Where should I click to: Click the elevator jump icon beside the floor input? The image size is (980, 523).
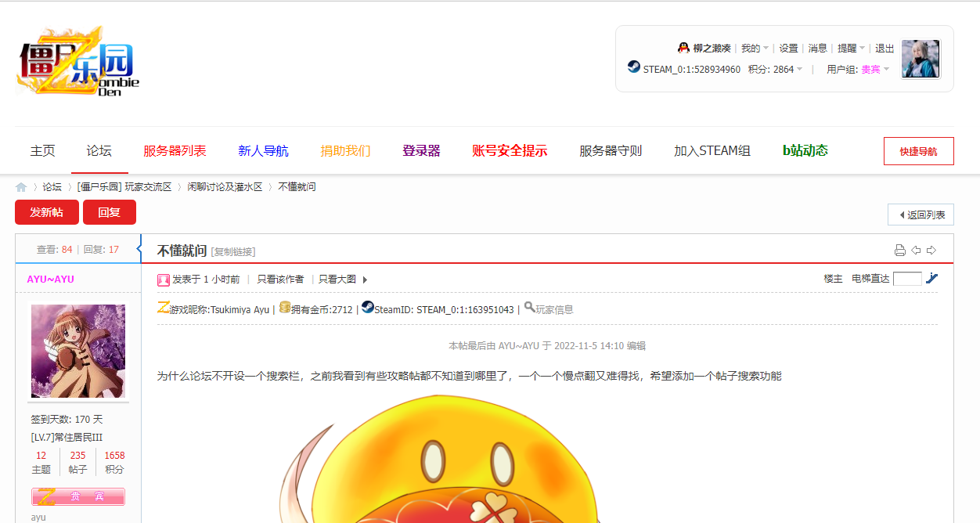[931, 278]
